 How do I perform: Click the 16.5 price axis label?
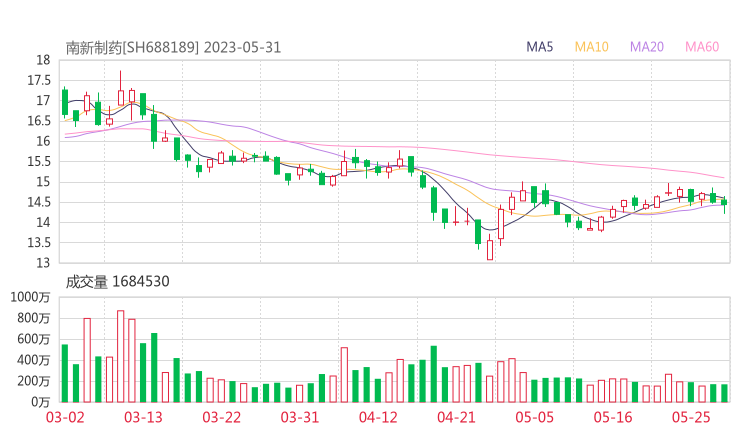coord(39,121)
